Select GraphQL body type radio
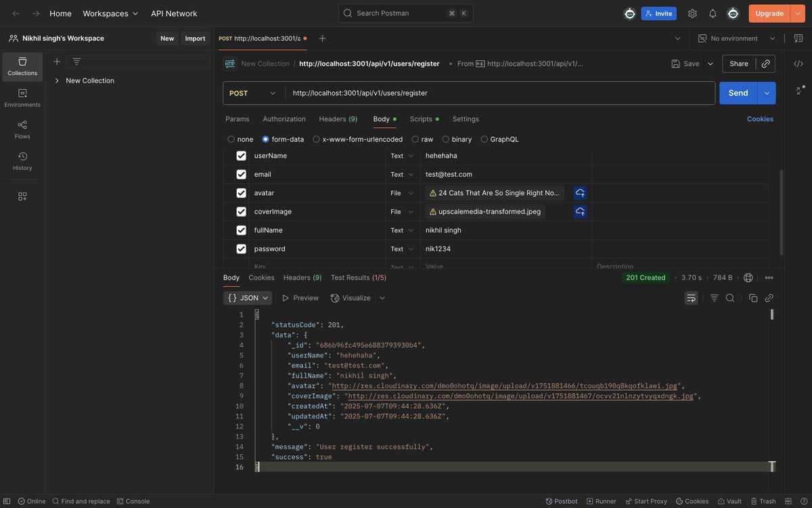Viewport: 812px width, 508px height. (484, 139)
